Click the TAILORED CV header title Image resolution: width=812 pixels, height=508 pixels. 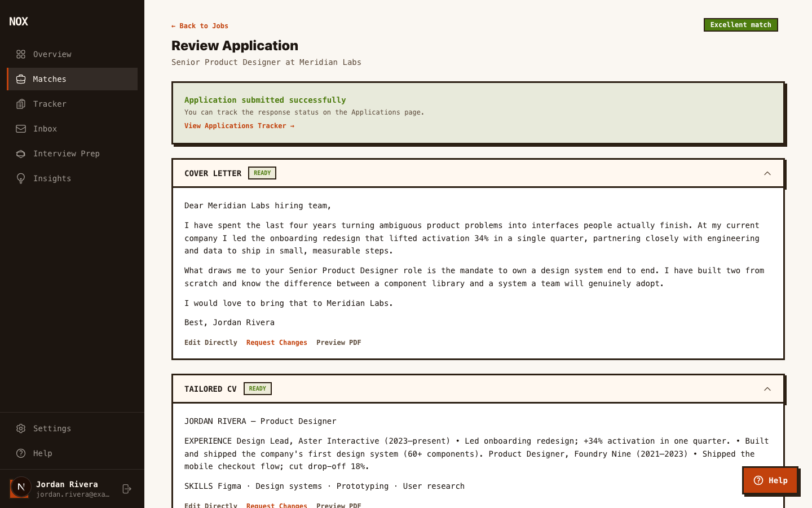pos(210,389)
